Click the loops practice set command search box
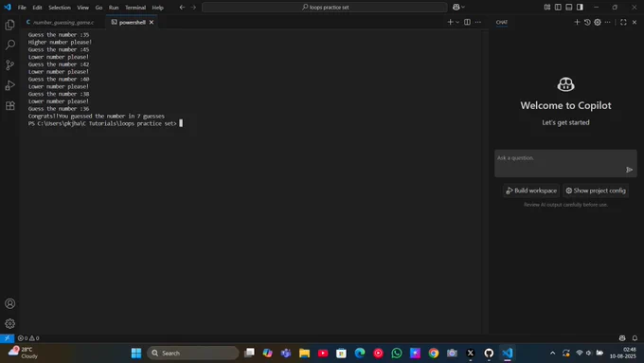Viewport: 644px width, 363px height. [x=325, y=7]
